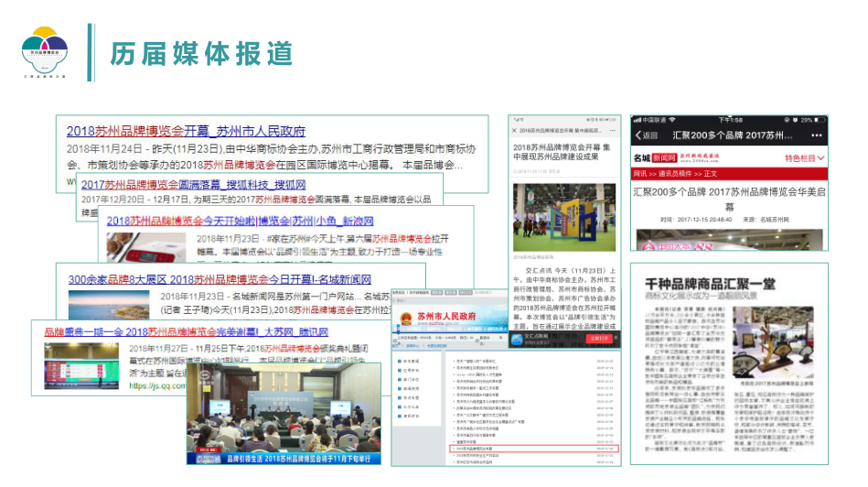Screen dimensions: 868x487
Task: Open the three-dot menu next to 汇聚200多个品牌 title
Action: pyautogui.click(x=817, y=135)
